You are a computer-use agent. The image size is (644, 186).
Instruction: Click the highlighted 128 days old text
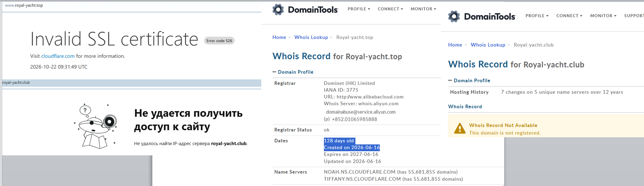[x=339, y=141]
